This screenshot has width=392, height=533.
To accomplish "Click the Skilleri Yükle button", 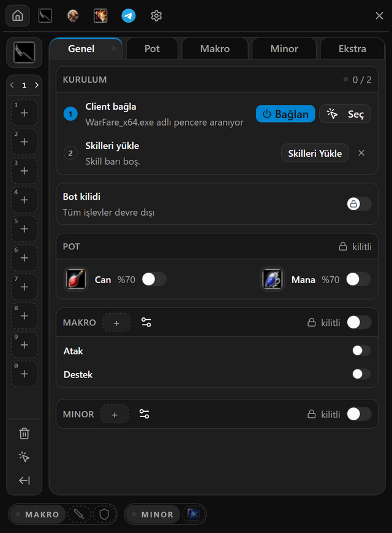I will [315, 153].
